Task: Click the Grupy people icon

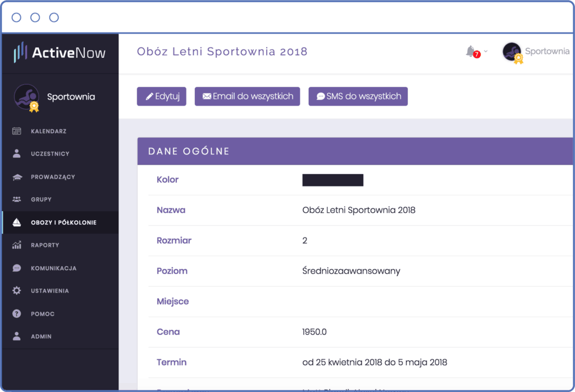Action: (x=16, y=199)
